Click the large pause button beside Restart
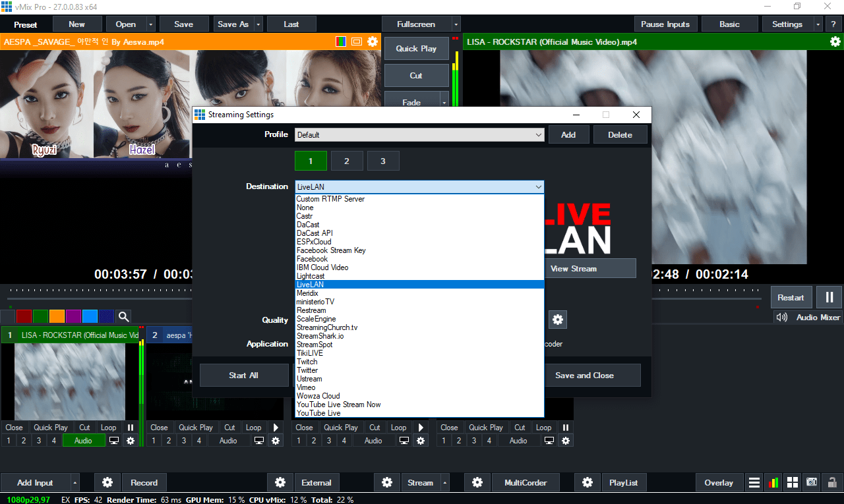 pyautogui.click(x=829, y=297)
